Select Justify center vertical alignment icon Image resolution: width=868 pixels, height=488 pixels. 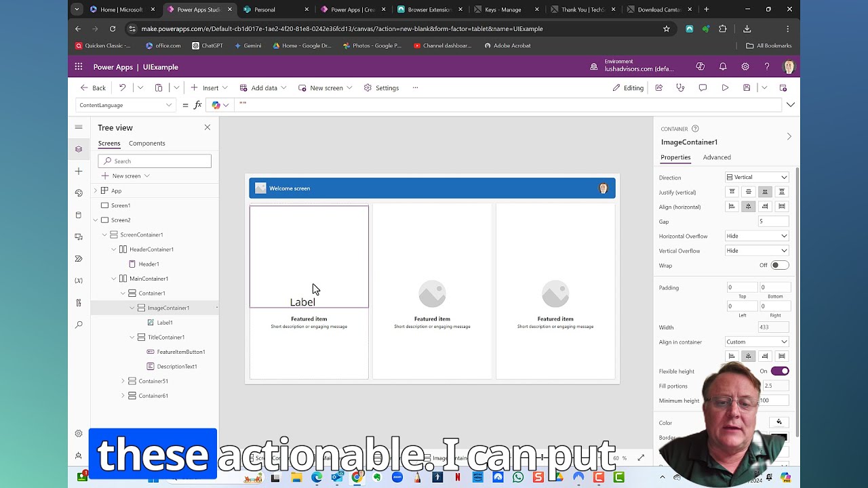coord(748,192)
